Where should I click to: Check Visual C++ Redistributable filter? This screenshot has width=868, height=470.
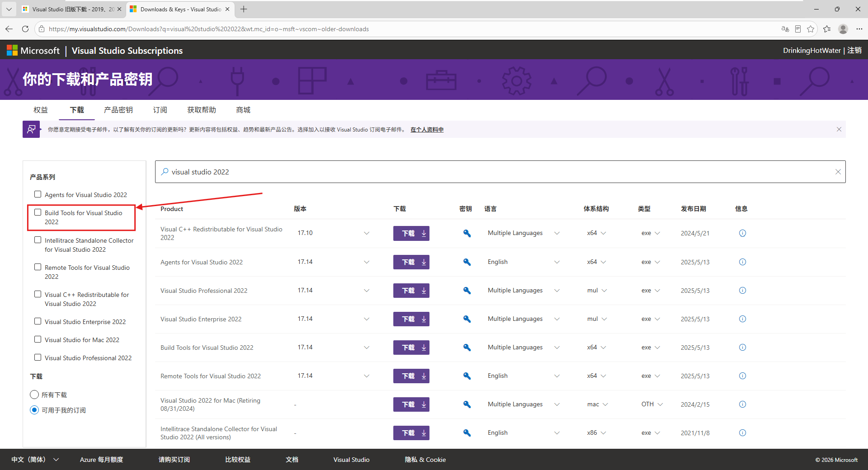pyautogui.click(x=38, y=294)
